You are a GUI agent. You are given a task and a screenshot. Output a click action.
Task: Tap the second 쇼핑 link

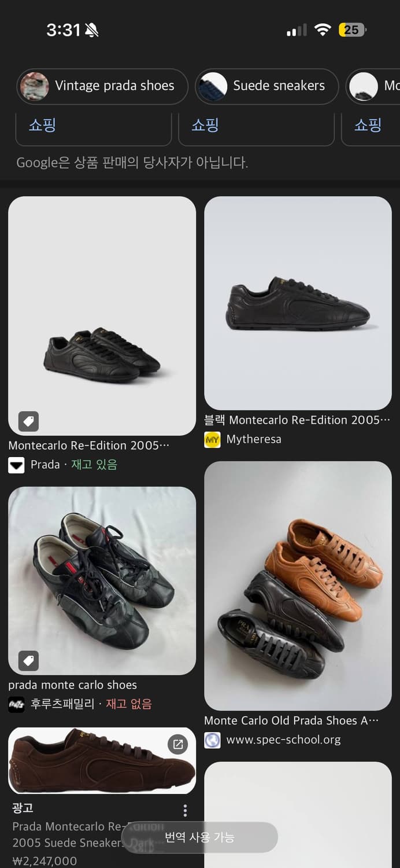205,124
